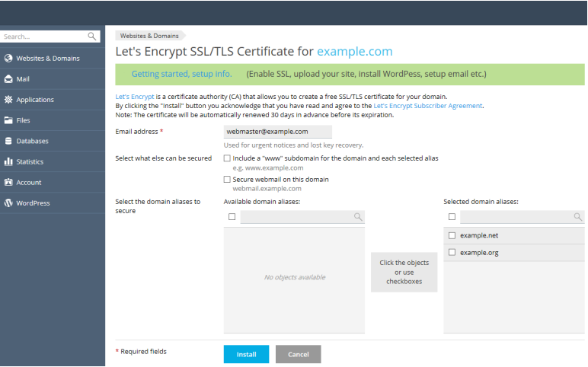Click the Email address input field
This screenshot has width=588, height=367.
pos(267,132)
